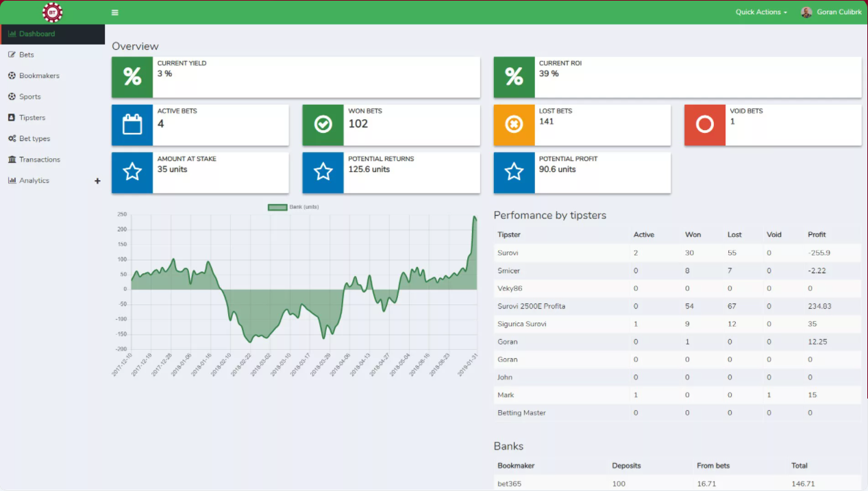This screenshot has width=868, height=491.
Task: Open the Transactions sidebar item
Action: tap(52, 160)
